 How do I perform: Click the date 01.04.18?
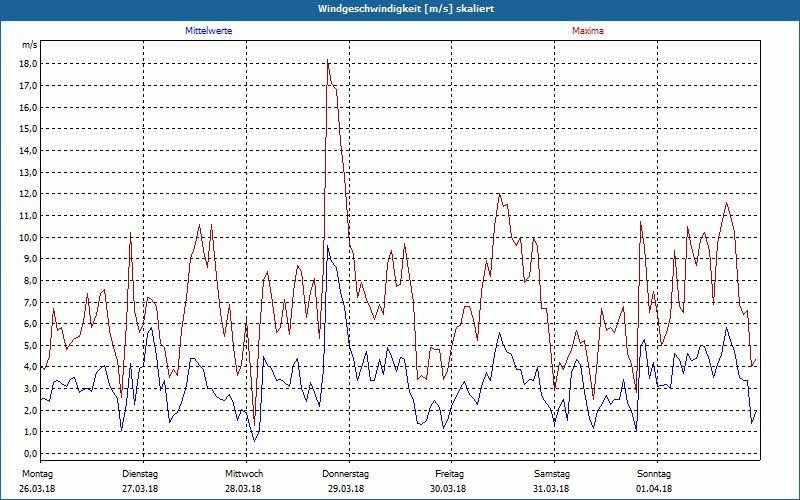(654, 489)
